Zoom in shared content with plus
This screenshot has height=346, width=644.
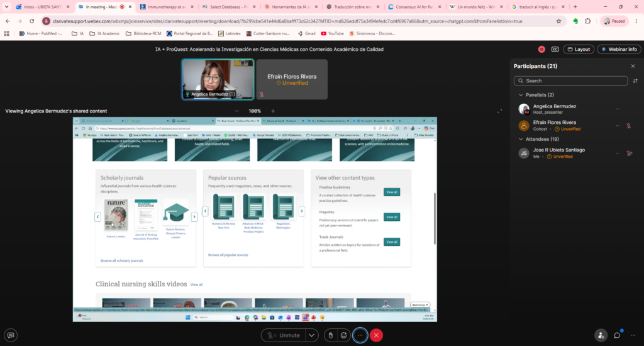coord(273,111)
